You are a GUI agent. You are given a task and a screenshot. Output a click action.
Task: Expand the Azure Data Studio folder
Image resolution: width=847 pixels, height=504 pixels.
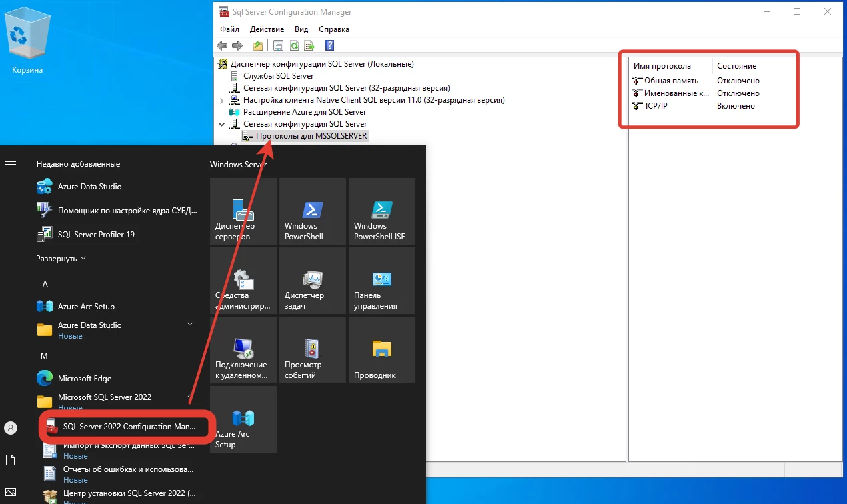pyautogui.click(x=189, y=325)
